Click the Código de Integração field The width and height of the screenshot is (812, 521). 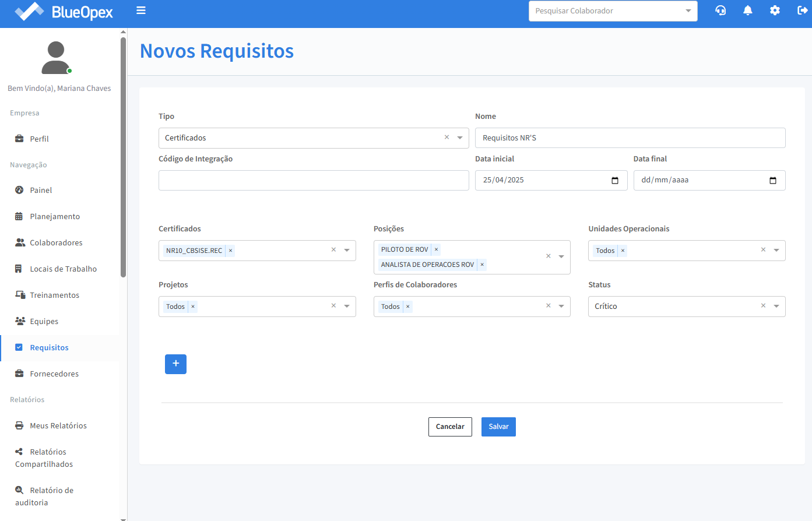(x=314, y=180)
